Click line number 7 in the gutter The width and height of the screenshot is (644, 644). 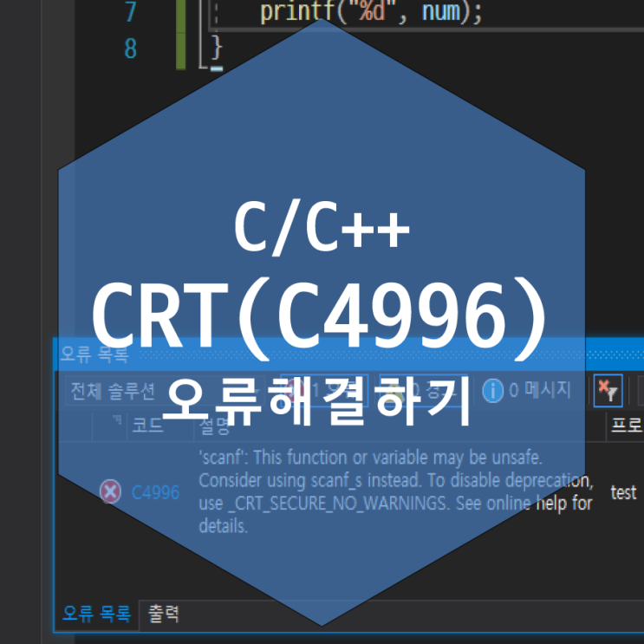(x=131, y=11)
